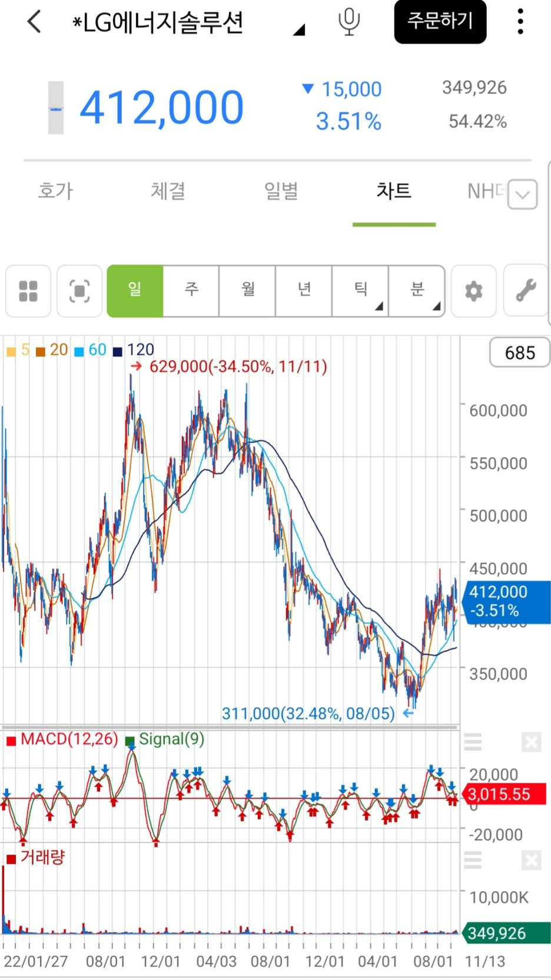Tap the 685 candle count box

(520, 353)
